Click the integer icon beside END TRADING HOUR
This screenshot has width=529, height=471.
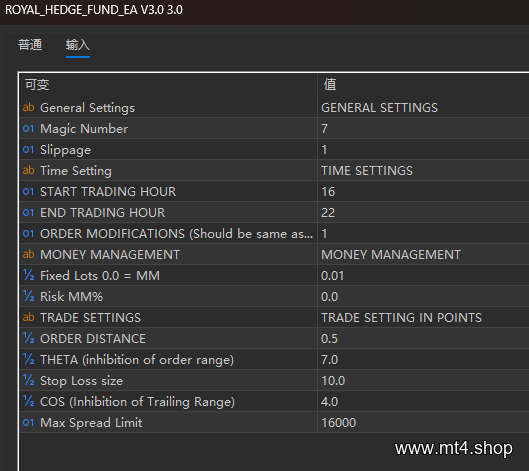(29, 213)
